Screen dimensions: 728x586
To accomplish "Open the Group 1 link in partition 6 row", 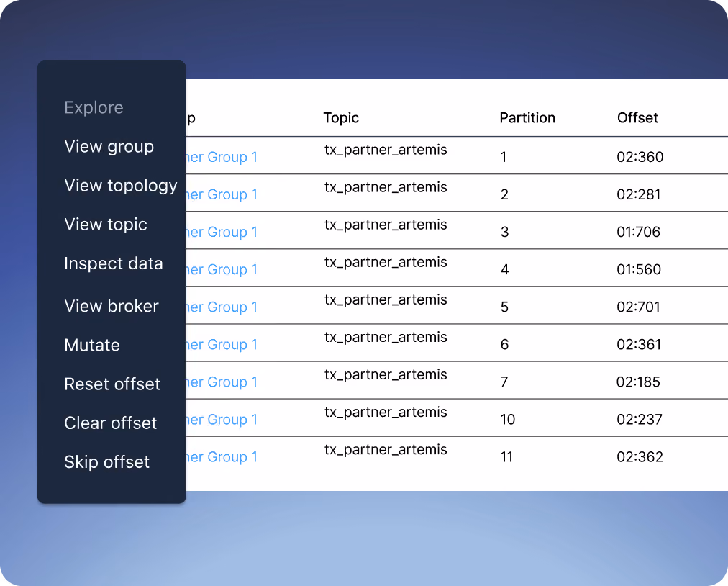I will (x=222, y=345).
